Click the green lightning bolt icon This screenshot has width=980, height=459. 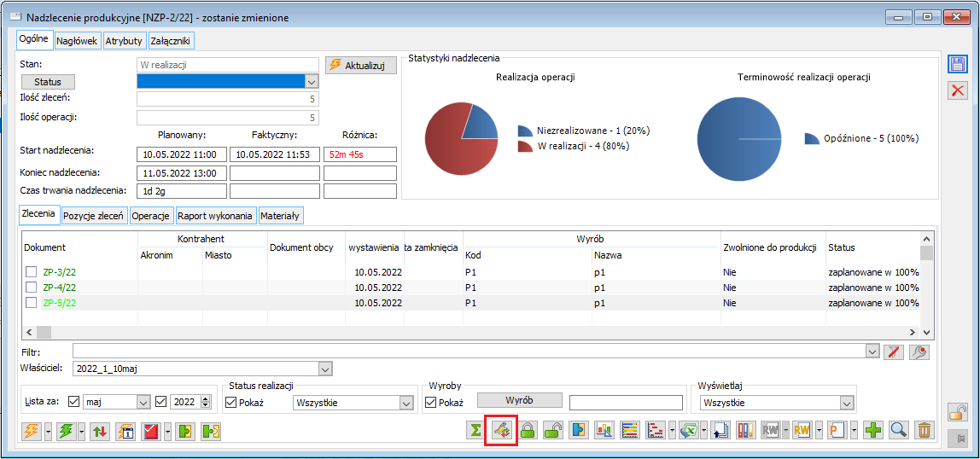point(66,431)
